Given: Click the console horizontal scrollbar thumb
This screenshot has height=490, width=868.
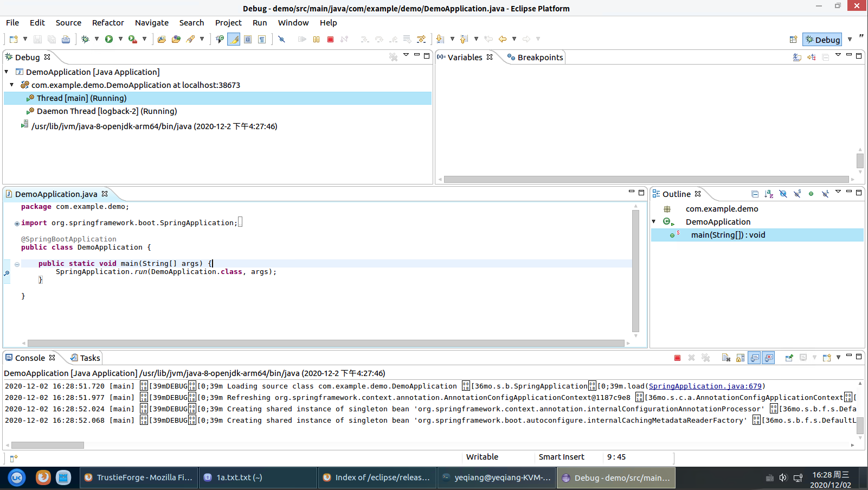Looking at the screenshot, I should [x=48, y=445].
